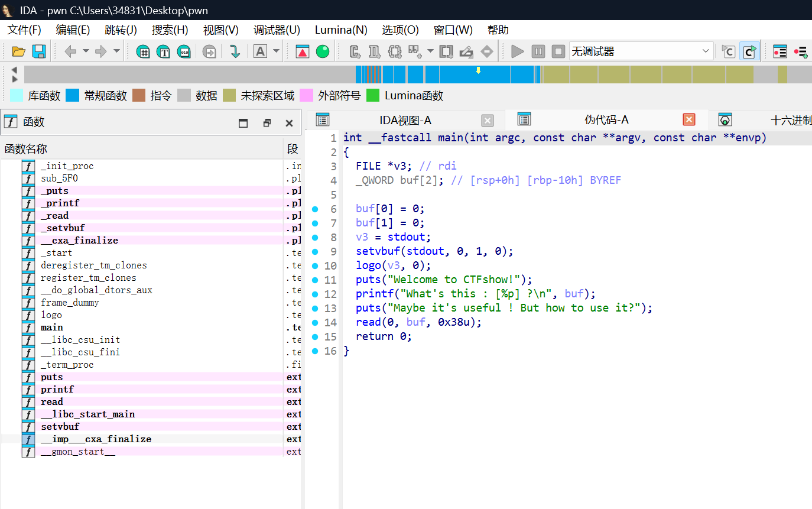
Task: Click the add breakpoint icon
Action: click(801, 51)
